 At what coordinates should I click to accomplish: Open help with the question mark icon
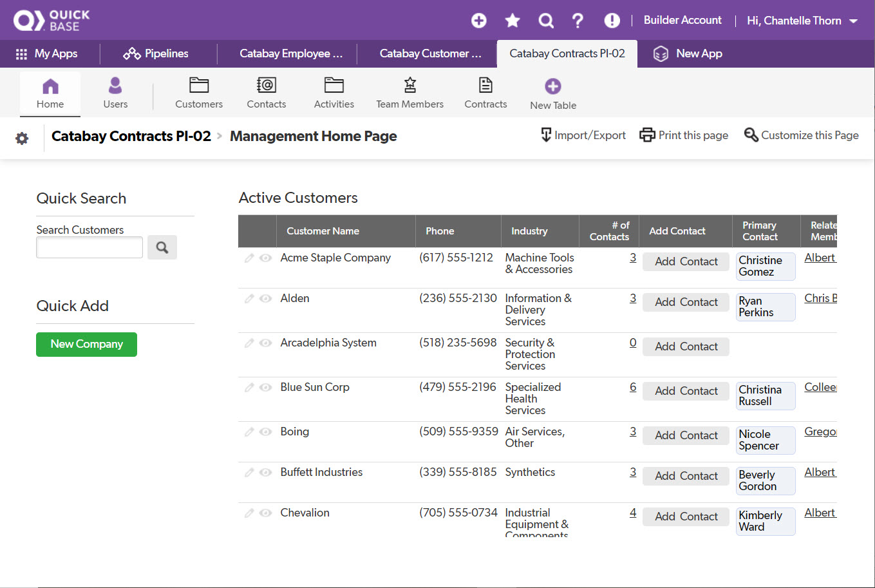pyautogui.click(x=578, y=21)
